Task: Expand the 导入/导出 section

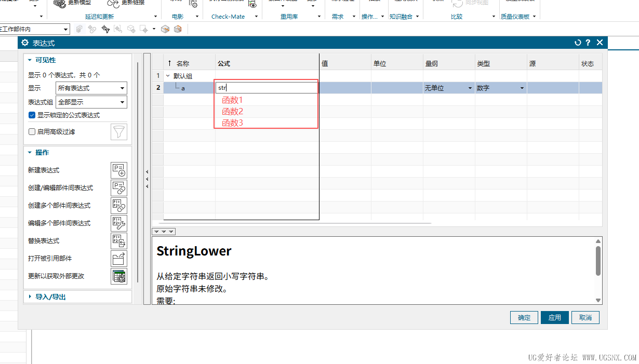Action: (30, 297)
